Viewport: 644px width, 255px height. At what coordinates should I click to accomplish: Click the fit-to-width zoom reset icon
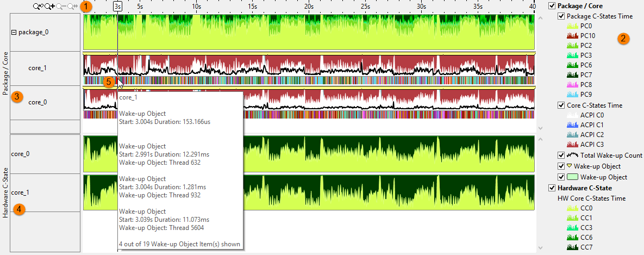(x=72, y=7)
